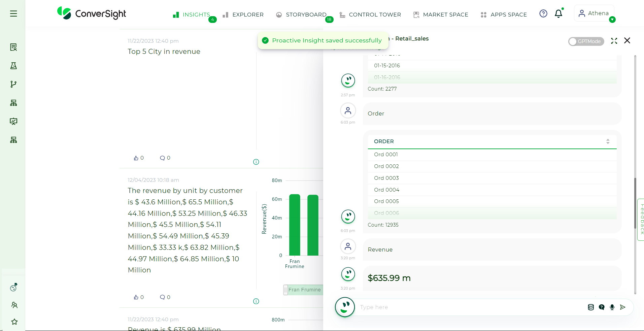
Task: Open the dataset database icon in chat bar
Action: click(591, 307)
